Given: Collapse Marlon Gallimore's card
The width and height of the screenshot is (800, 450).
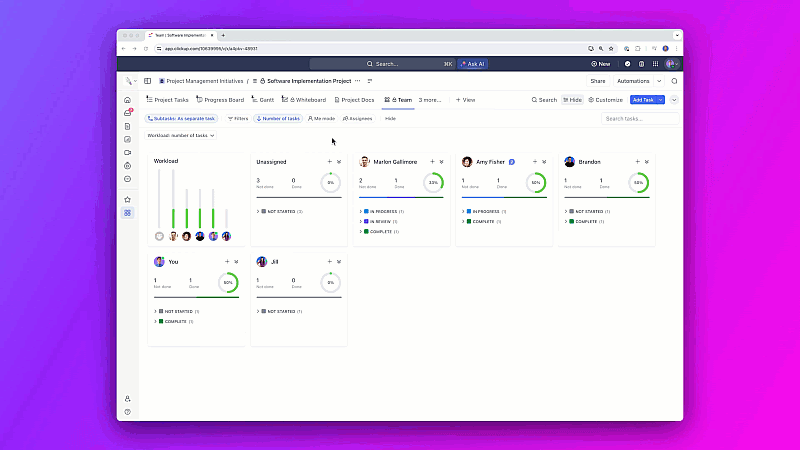Looking at the screenshot, I should [x=442, y=162].
